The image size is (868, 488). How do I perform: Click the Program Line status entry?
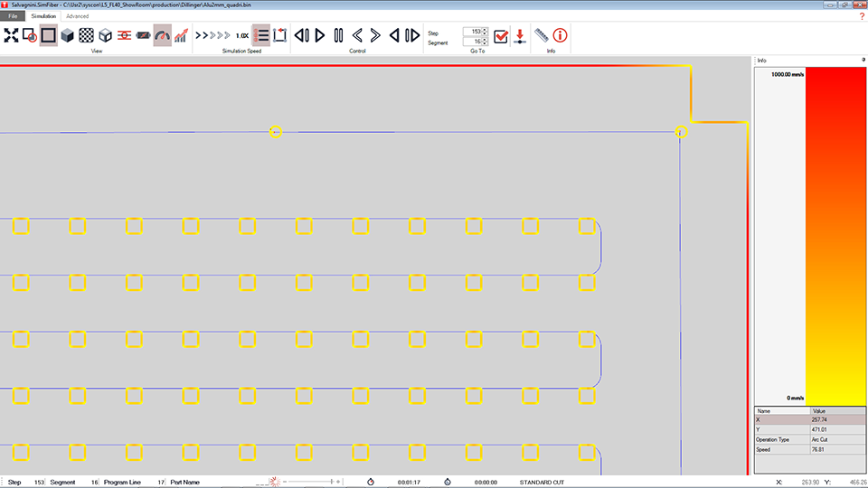(x=134, y=483)
